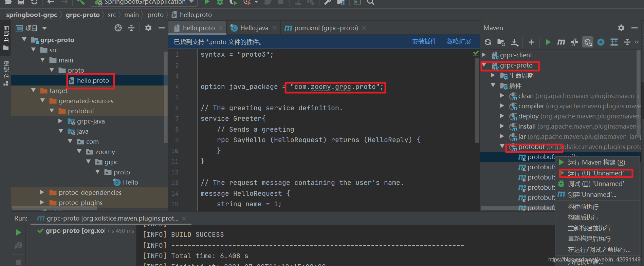Click the blue lightning bolt Maven icon
644x266 pixels.
point(601,42)
